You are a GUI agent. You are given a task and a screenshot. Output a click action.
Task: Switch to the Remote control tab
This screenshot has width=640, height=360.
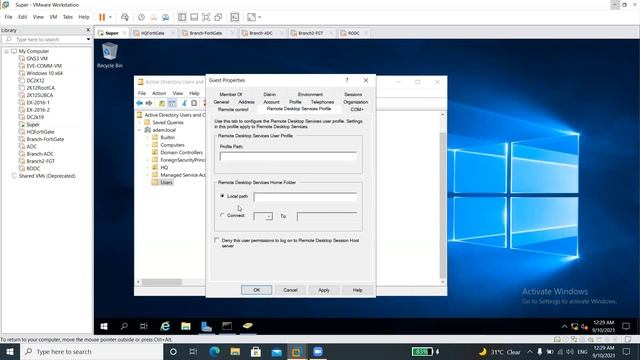[233, 109]
